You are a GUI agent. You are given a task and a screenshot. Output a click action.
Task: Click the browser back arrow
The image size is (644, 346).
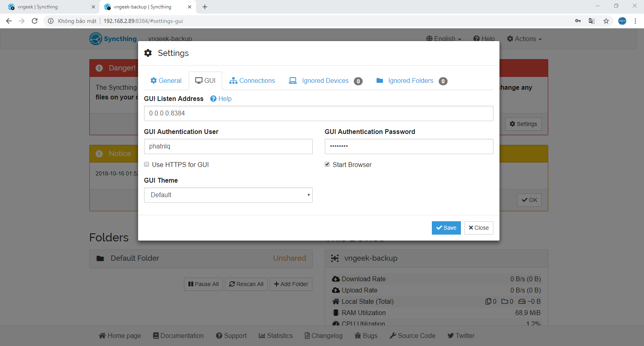tap(9, 21)
